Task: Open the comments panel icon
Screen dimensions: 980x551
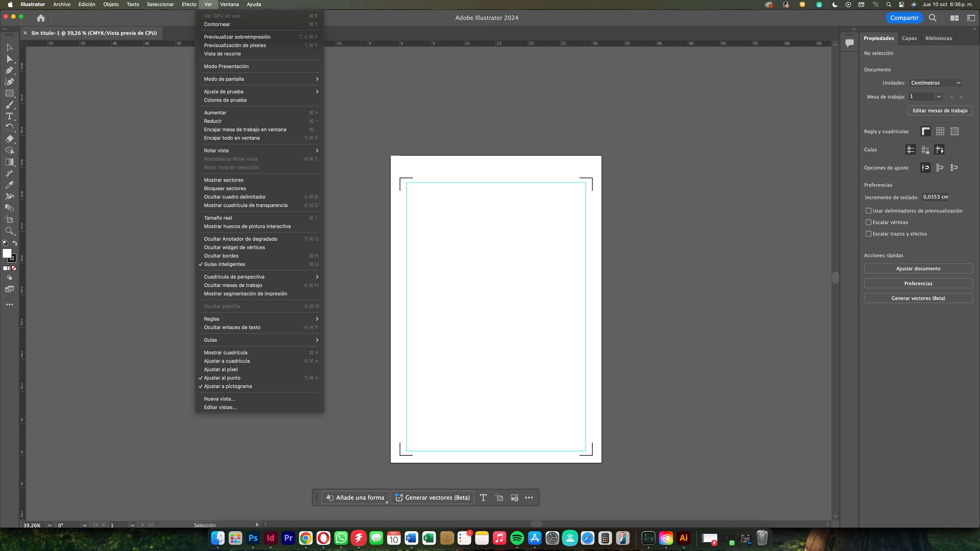Action: [849, 43]
